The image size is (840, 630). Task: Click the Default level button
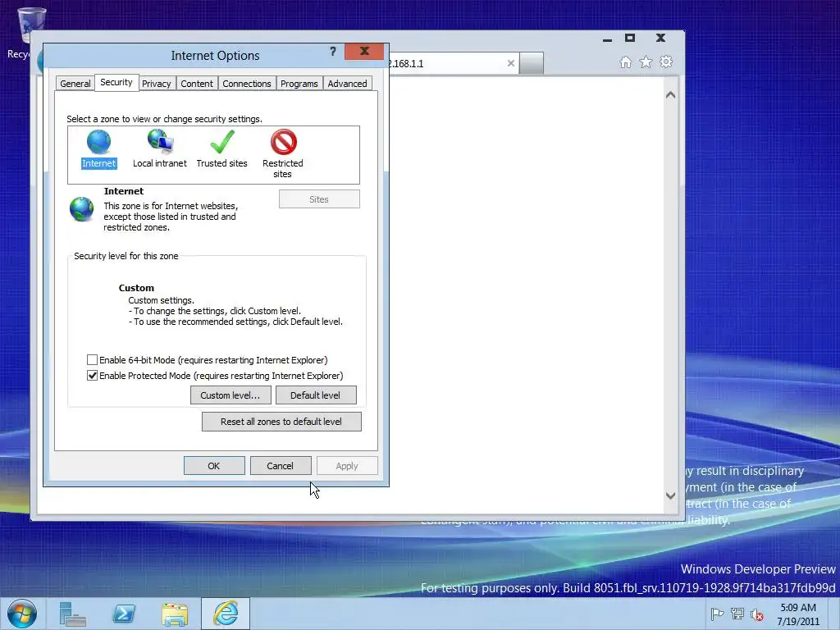[316, 395]
